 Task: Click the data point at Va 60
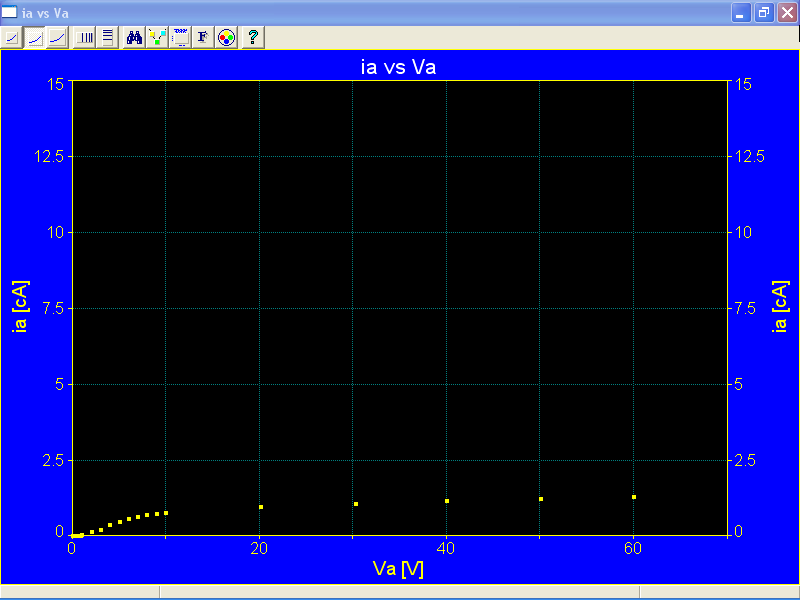pos(634,497)
